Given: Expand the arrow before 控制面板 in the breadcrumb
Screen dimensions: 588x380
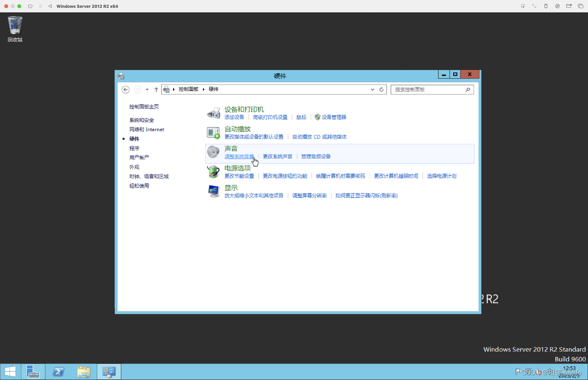Looking at the screenshot, I should click(174, 89).
